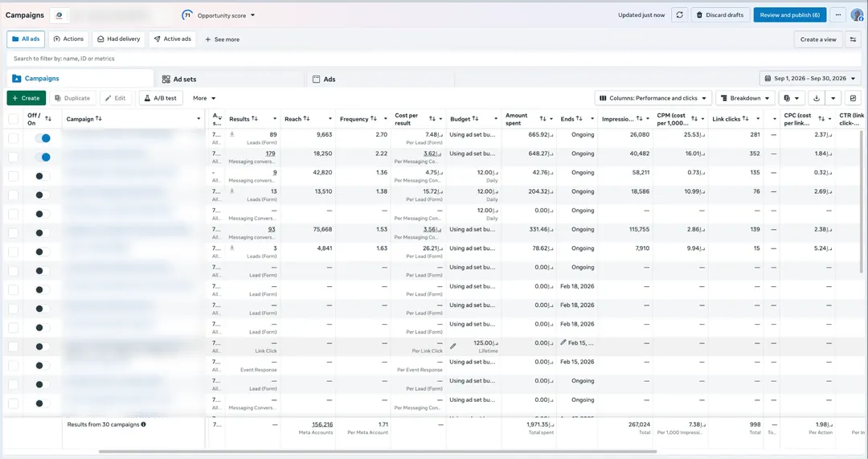The image size is (868, 459).
Task: Sort table by Amount spent arrows
Action: pyautogui.click(x=543, y=118)
